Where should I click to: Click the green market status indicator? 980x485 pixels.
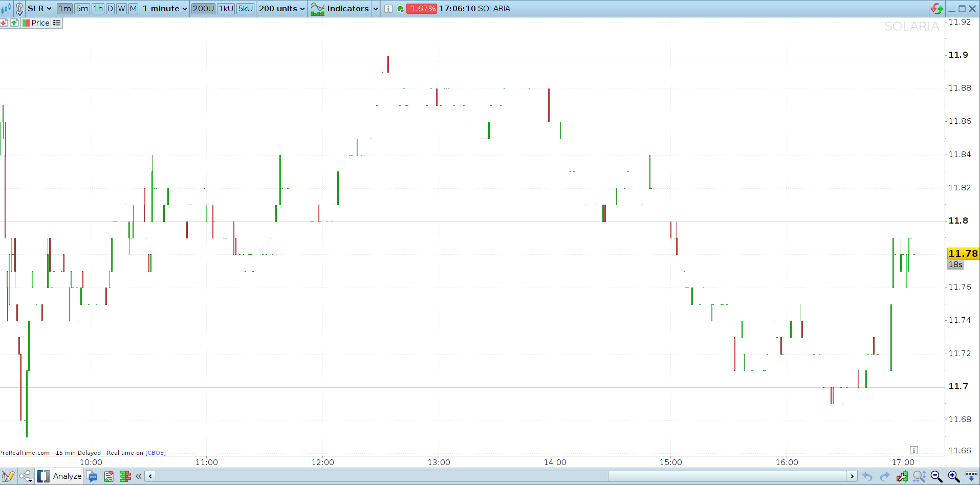[x=400, y=9]
